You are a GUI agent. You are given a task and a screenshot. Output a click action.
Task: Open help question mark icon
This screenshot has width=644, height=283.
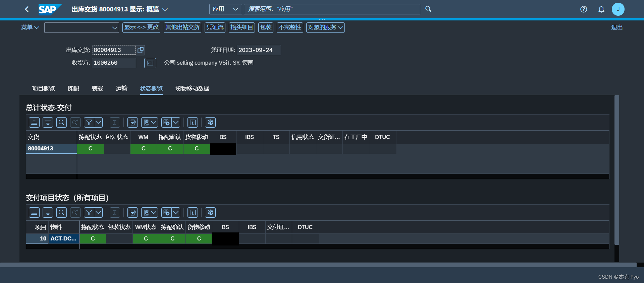coord(584,9)
